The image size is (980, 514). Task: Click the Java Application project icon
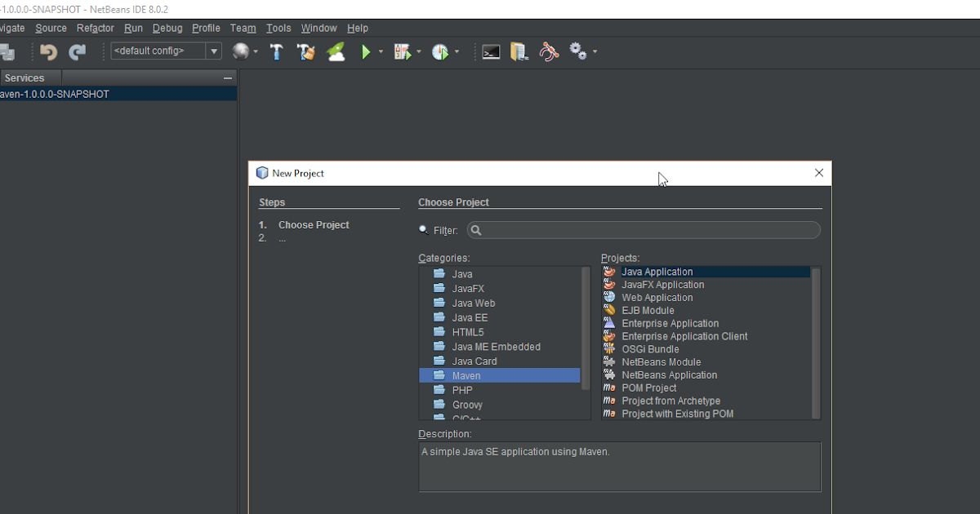click(x=609, y=272)
